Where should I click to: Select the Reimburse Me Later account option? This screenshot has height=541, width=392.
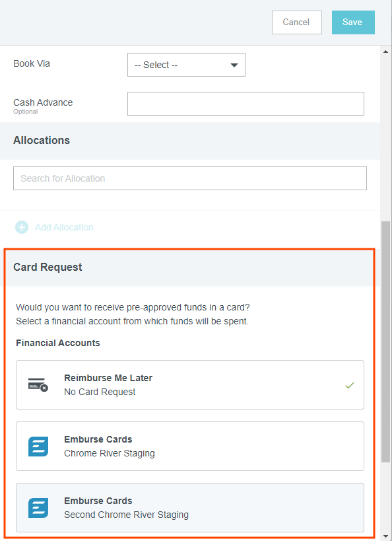click(x=190, y=384)
